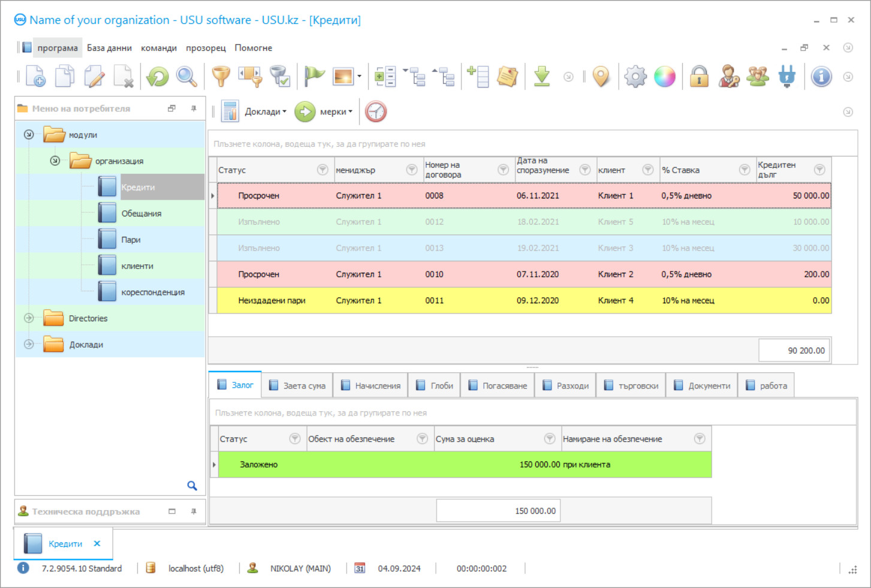Image resolution: width=871 pixels, height=588 pixels.
Task: Collapse the модули tree node
Action: [x=29, y=135]
